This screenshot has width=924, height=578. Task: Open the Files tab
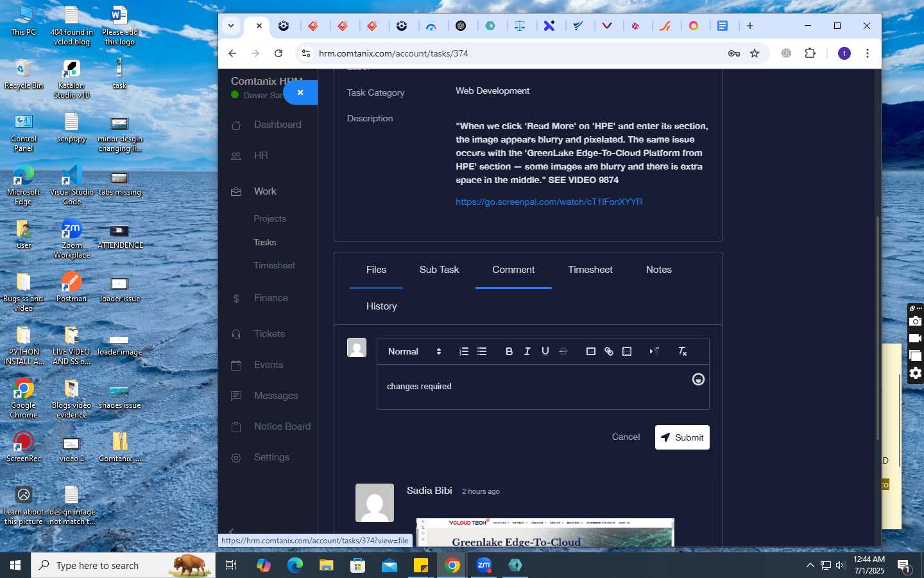376,270
